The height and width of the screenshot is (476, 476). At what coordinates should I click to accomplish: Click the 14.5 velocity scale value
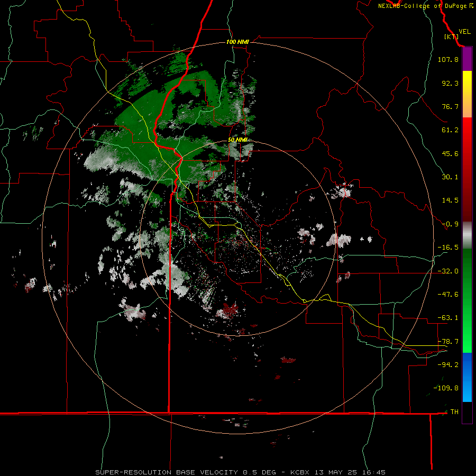(x=450, y=200)
